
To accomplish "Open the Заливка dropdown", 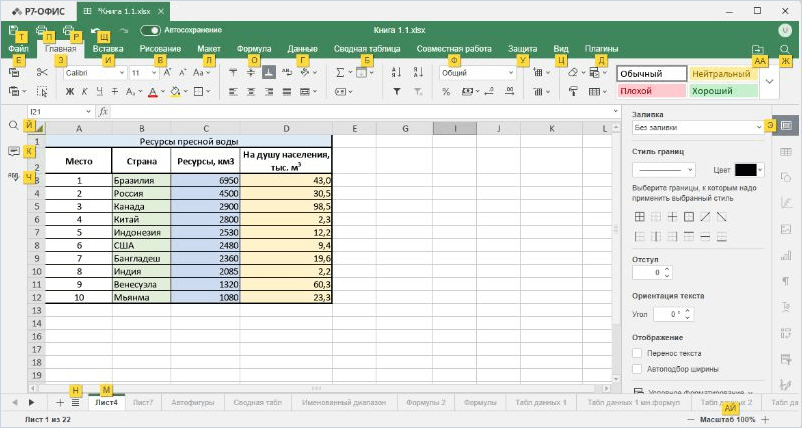I will click(698, 127).
